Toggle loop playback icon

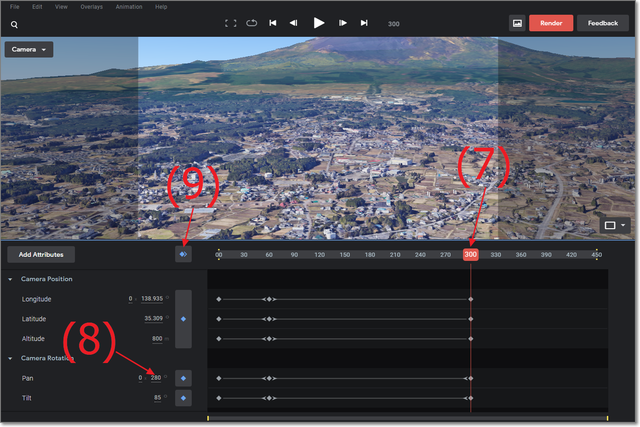(251, 22)
